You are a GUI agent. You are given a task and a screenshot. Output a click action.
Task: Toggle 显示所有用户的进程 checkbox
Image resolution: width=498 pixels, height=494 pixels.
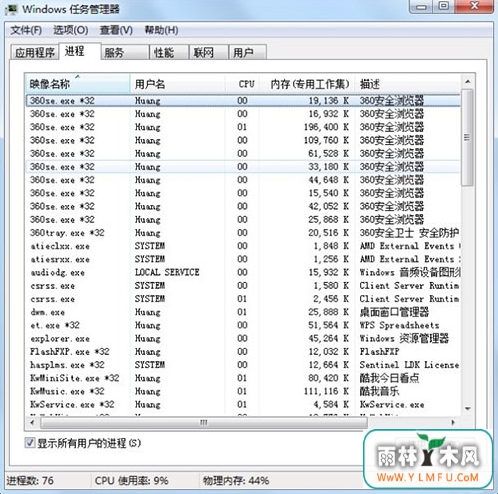(x=30, y=443)
